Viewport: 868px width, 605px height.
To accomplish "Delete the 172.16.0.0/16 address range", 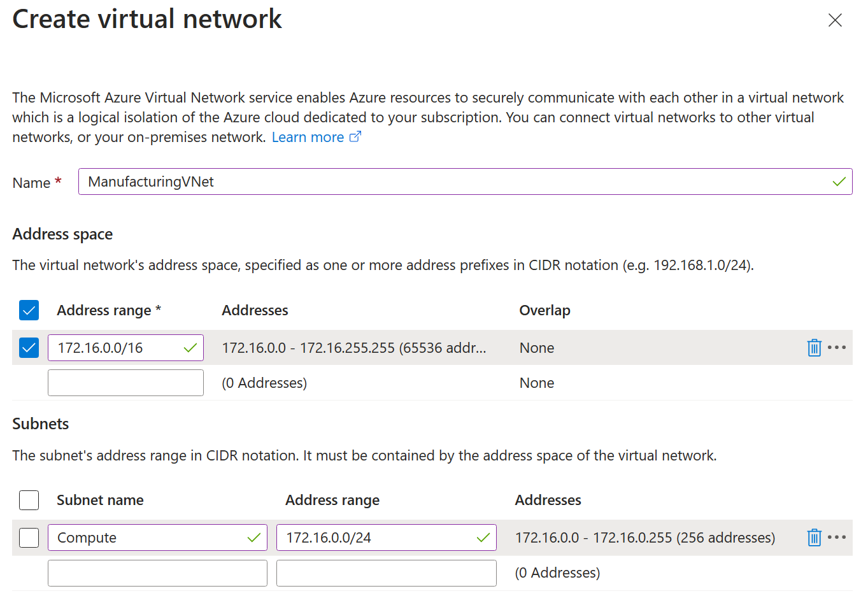I will [814, 348].
